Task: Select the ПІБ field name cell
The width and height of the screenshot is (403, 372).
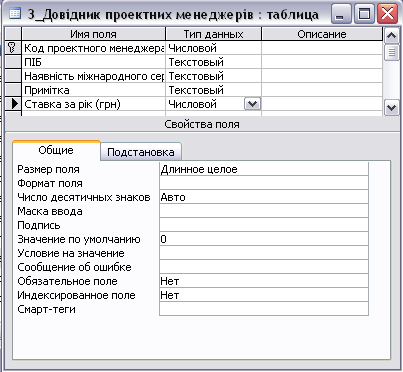Action: 94,62
